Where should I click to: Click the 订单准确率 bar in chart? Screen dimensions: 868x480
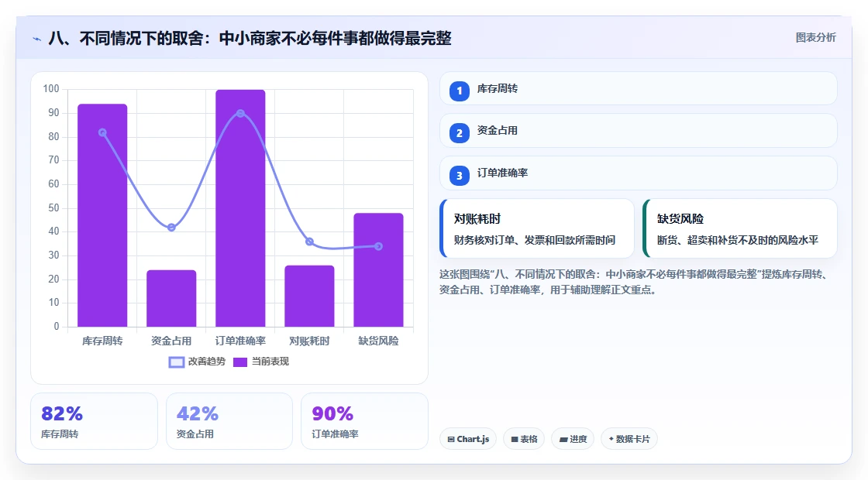[240, 208]
